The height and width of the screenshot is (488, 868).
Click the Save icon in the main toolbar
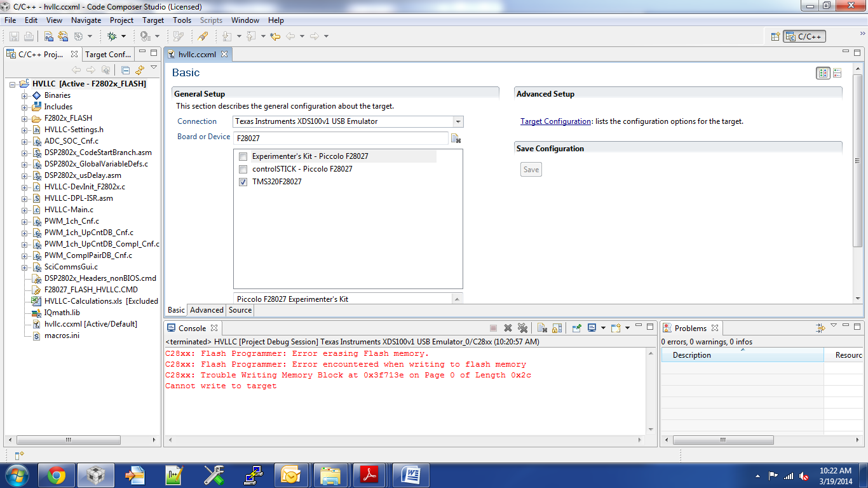tap(14, 36)
